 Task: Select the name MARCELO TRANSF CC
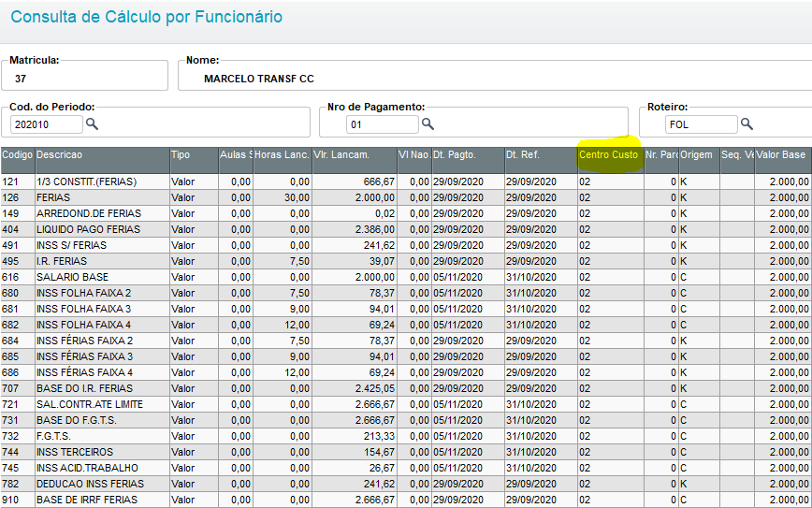pyautogui.click(x=259, y=79)
